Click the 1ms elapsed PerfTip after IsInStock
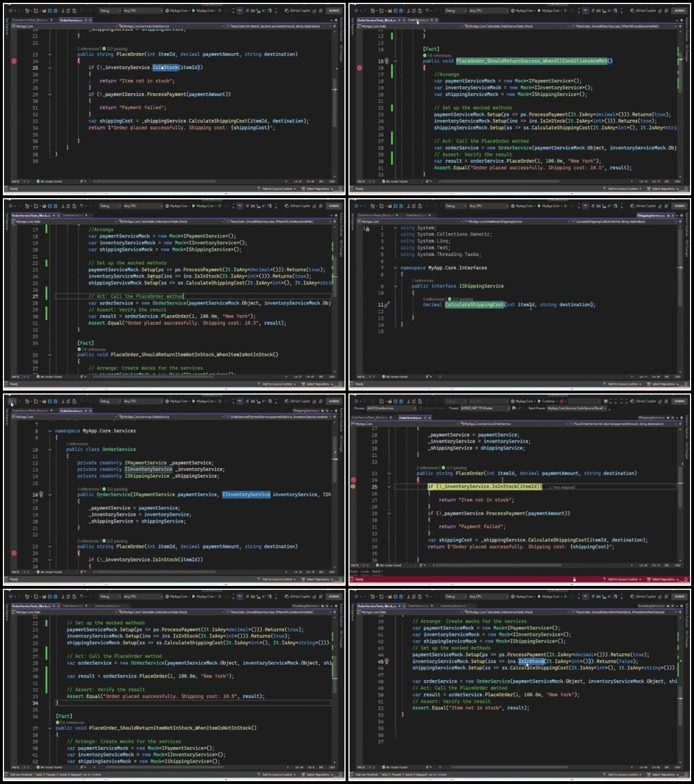 click(x=561, y=487)
